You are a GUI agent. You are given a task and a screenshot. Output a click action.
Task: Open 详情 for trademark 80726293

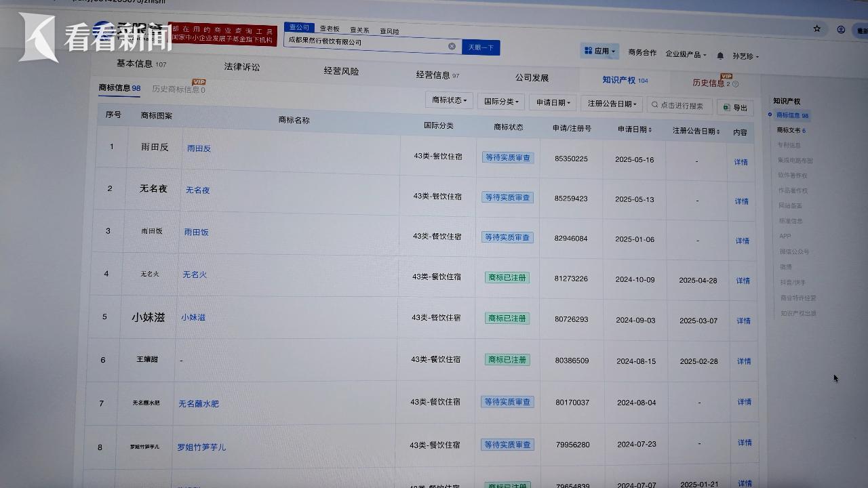pyautogui.click(x=744, y=321)
